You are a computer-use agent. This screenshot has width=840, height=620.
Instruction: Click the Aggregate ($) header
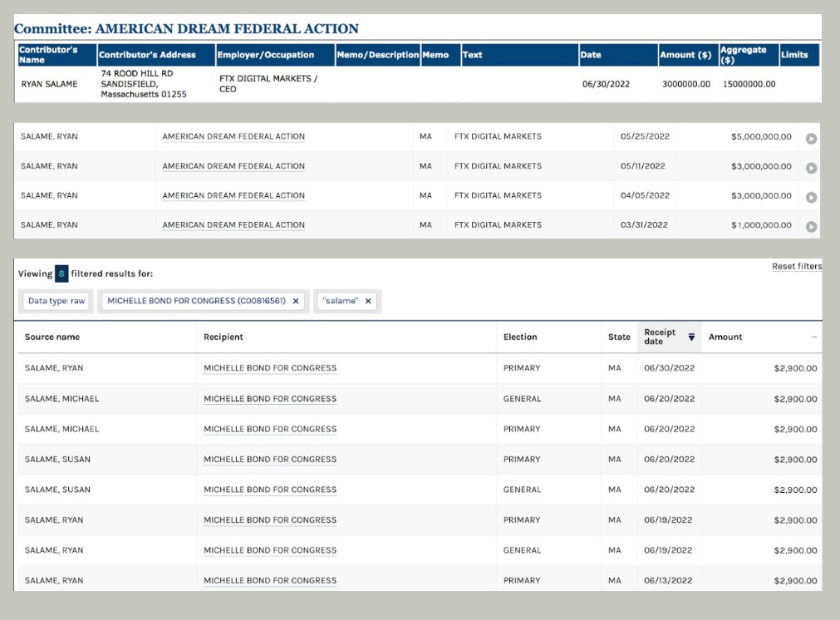[x=749, y=55]
